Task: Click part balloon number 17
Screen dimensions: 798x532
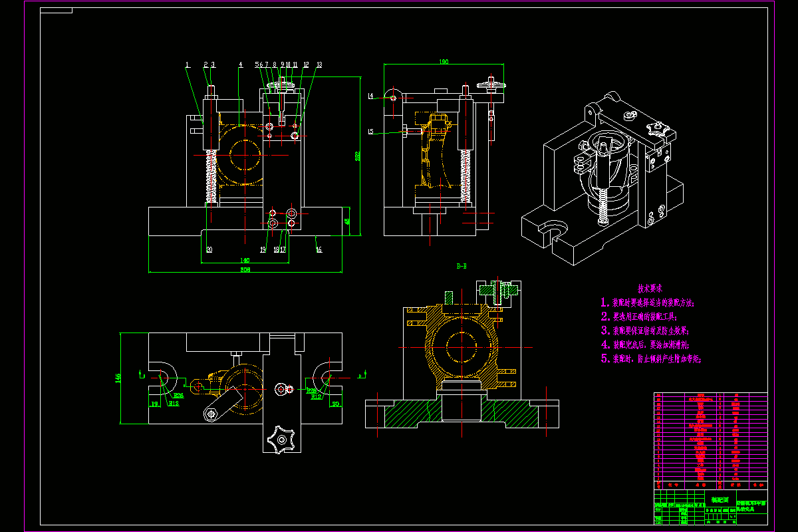Action: 283,250
